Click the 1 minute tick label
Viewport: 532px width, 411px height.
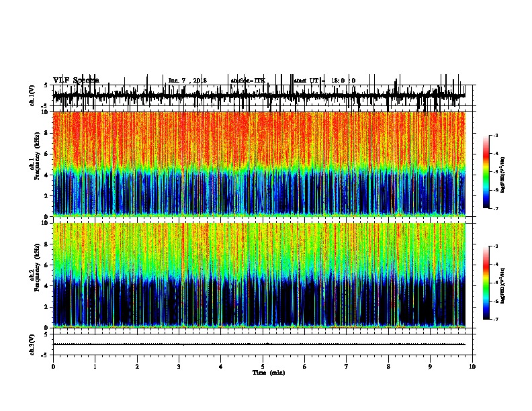[x=95, y=367]
